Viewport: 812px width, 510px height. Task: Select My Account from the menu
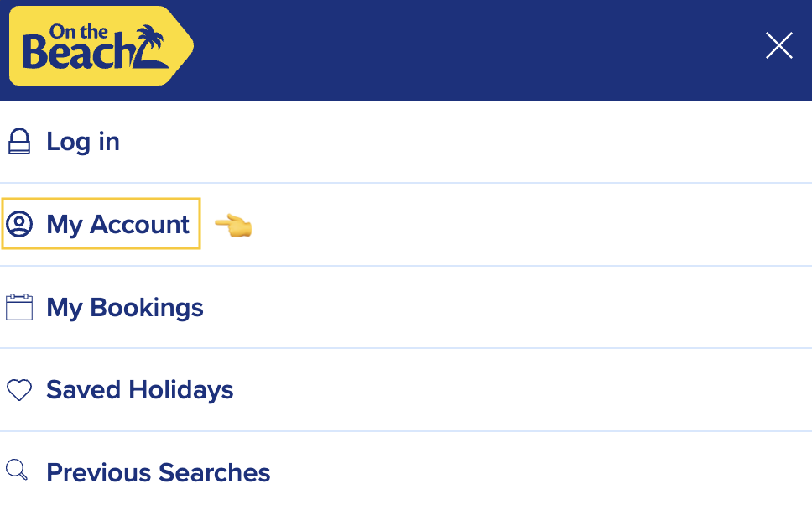[118, 224]
